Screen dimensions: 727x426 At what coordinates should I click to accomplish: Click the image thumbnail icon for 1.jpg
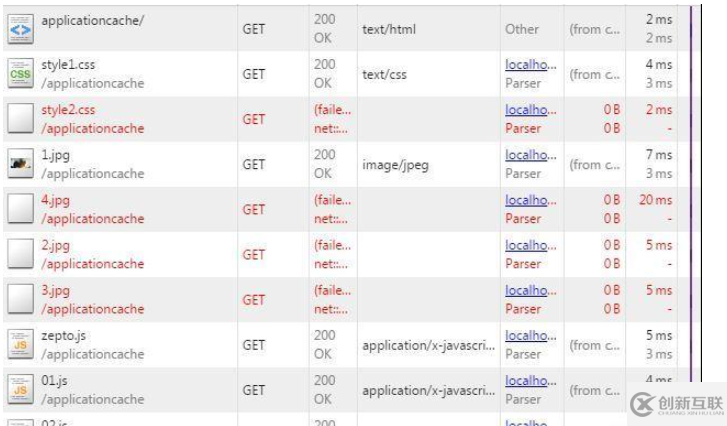pyautogui.click(x=20, y=164)
